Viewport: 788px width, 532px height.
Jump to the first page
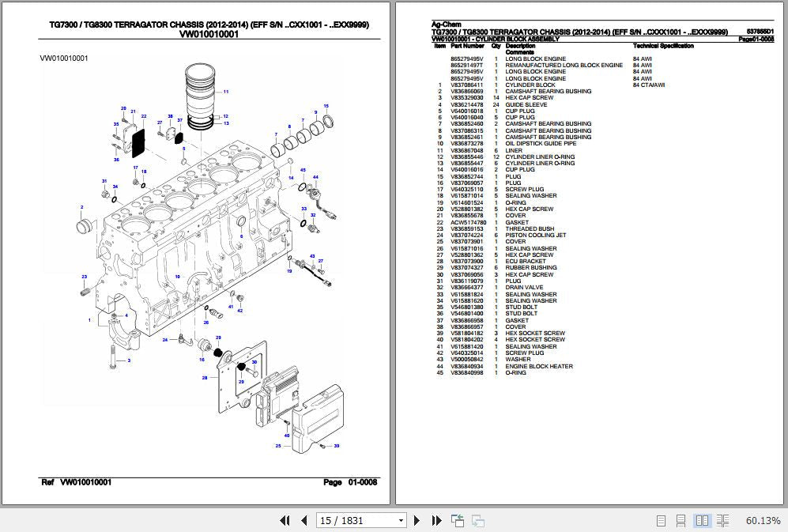286,520
